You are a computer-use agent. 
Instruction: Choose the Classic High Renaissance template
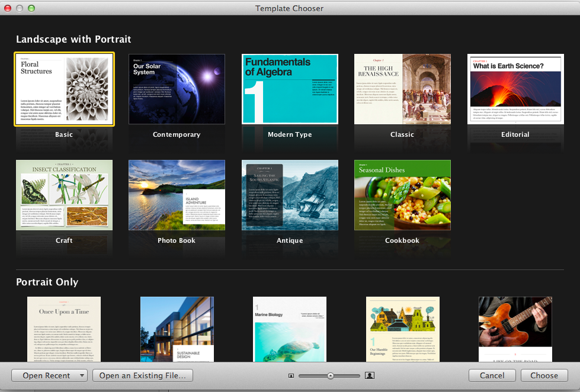[402, 89]
